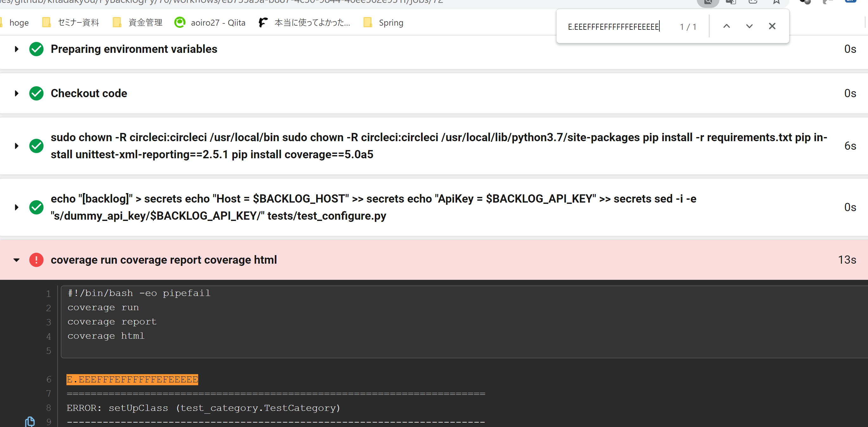Screen dimensions: 868x427
Task: Click the next match arrow in the find bar
Action: [x=749, y=26]
